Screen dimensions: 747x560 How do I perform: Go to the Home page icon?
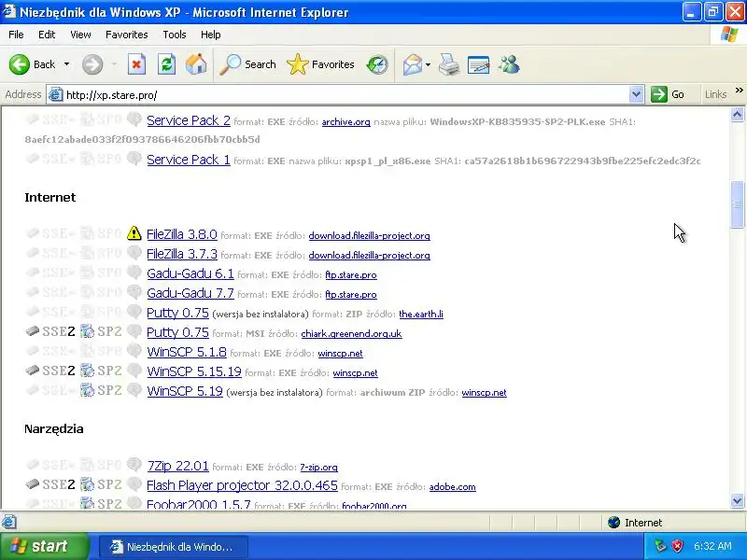coord(196,64)
